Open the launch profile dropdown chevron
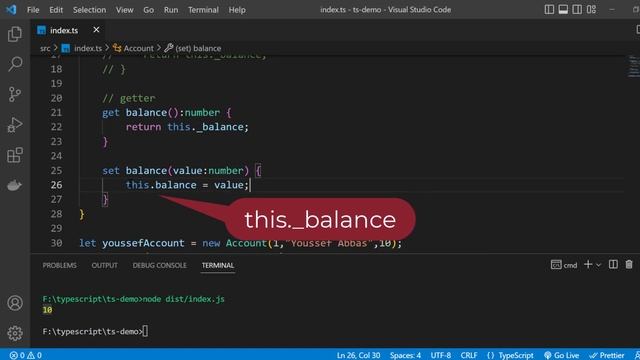The image size is (640, 360). [x=598, y=265]
